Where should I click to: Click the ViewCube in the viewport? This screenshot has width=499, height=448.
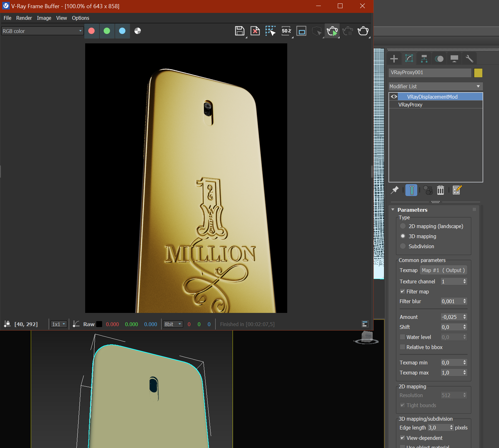[367, 337]
